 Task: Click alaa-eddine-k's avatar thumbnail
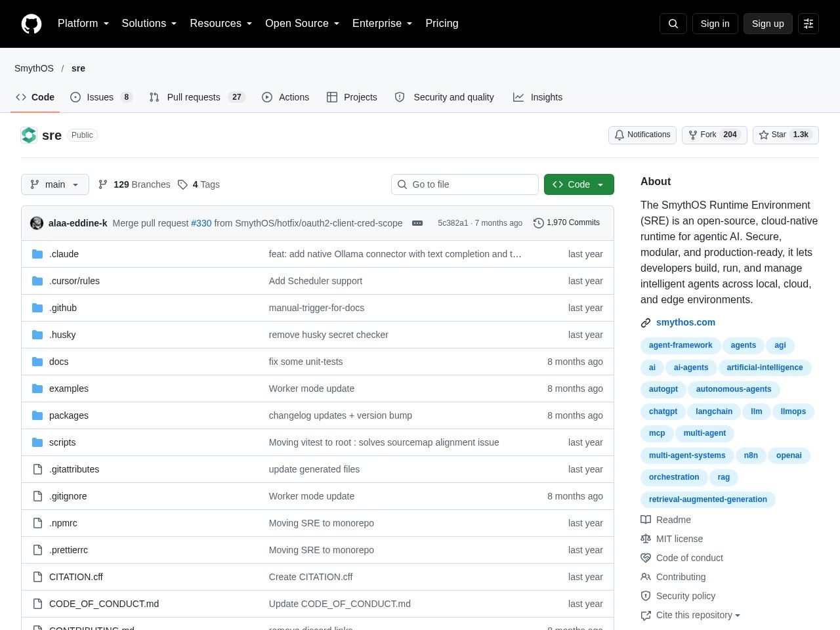pos(37,223)
